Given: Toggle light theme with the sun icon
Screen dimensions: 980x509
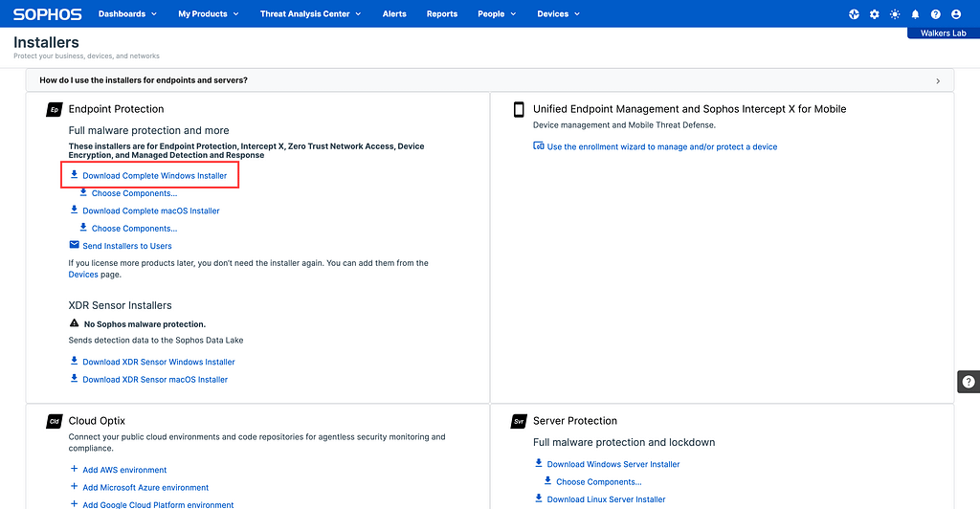Looking at the screenshot, I should [x=895, y=14].
